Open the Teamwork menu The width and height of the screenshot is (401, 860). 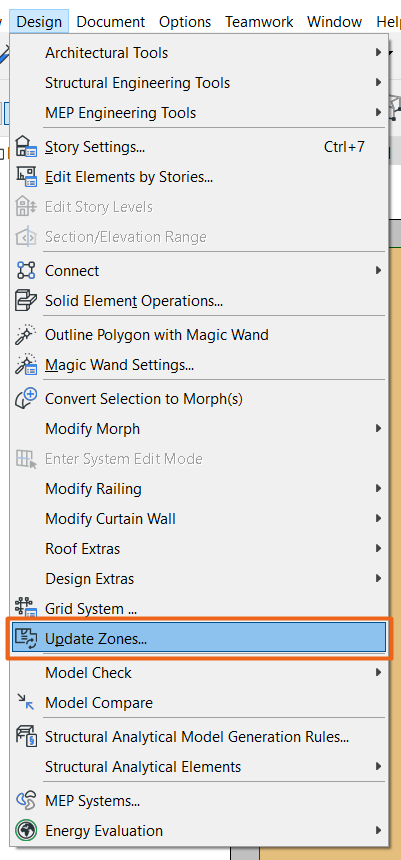(259, 22)
